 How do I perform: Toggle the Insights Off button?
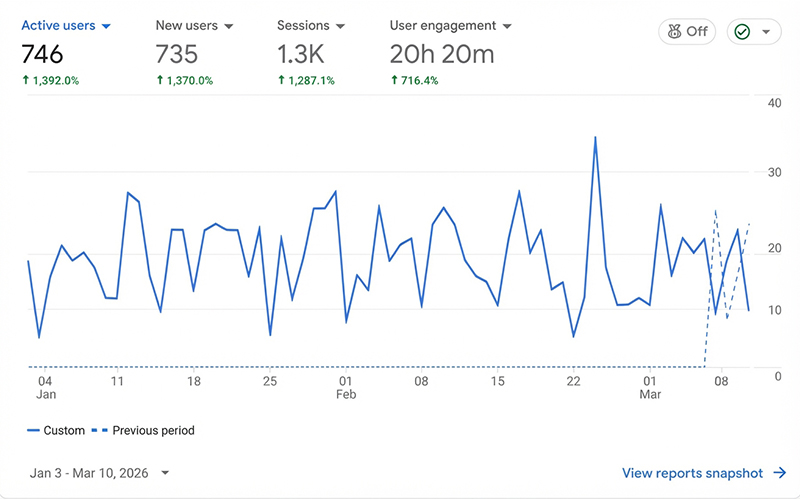point(687,32)
